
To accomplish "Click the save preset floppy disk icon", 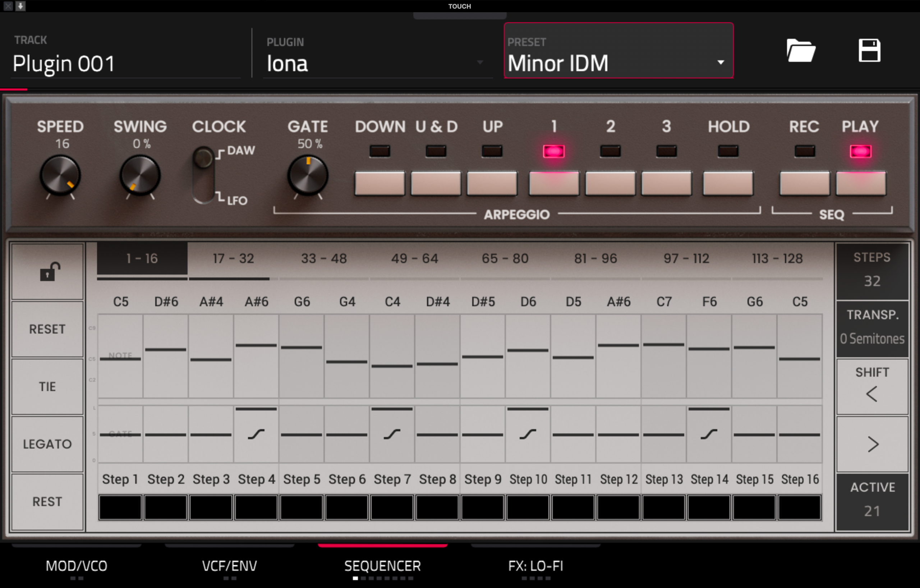I will [869, 50].
